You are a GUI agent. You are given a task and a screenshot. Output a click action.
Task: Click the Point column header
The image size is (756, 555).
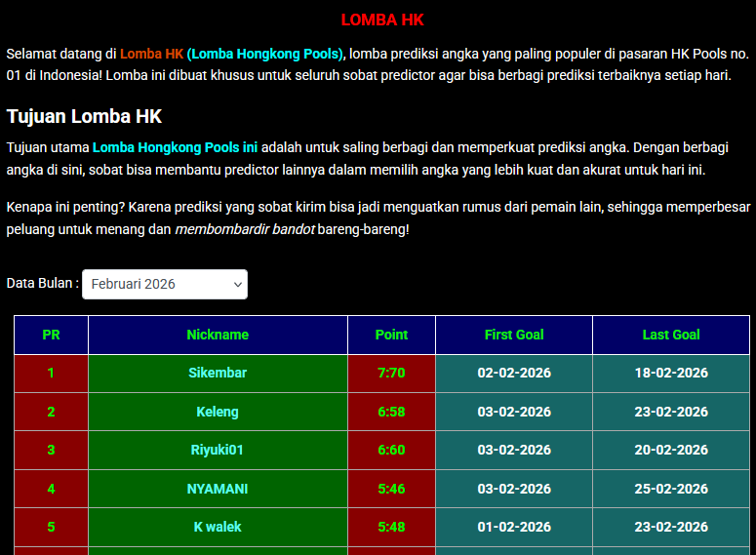click(x=391, y=335)
